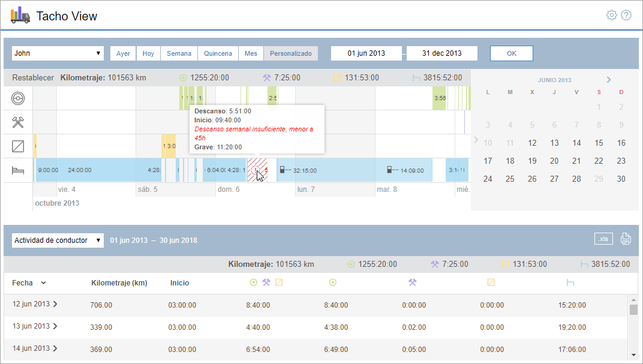Go to next month in calendar
Image resolution: width=643 pixels, height=364 pixels.
pos(609,80)
